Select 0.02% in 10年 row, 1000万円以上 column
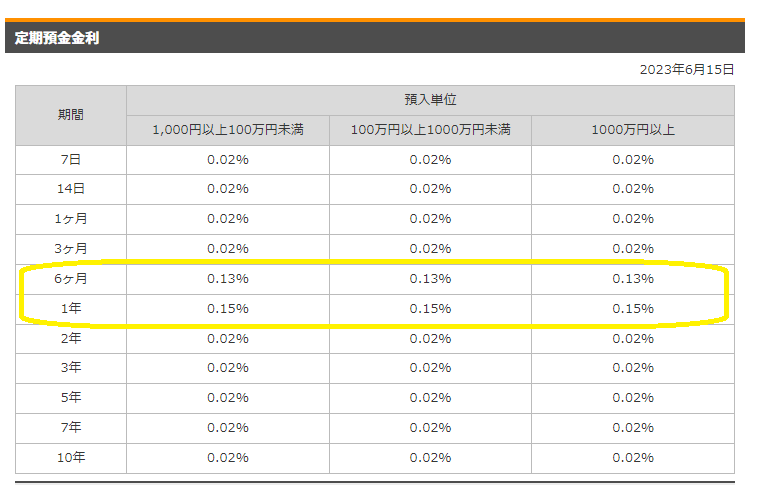This screenshot has width=757, height=485. [x=633, y=457]
